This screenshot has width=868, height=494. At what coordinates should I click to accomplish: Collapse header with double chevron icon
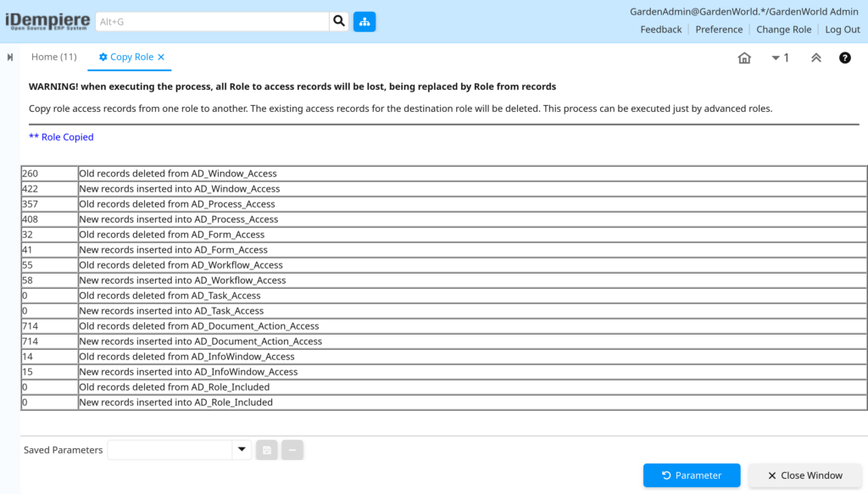click(x=816, y=58)
